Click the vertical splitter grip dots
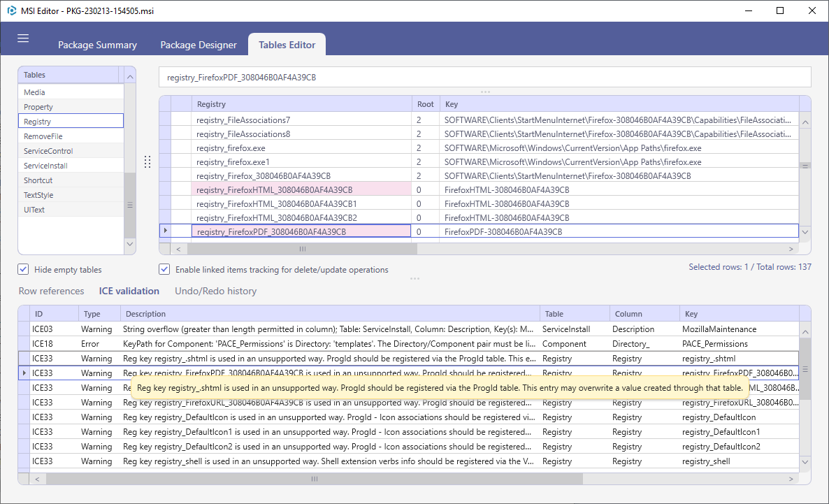The image size is (829, 504). [x=147, y=162]
